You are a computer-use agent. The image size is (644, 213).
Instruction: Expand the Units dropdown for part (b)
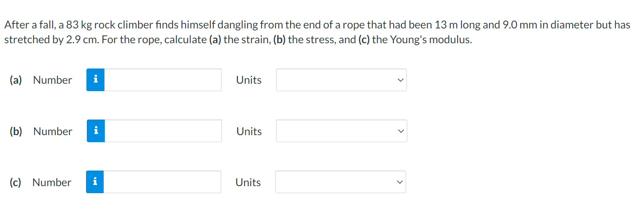pos(341,131)
